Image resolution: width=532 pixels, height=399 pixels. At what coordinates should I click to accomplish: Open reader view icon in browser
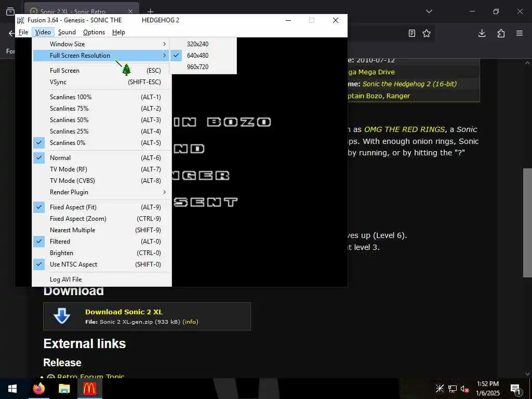pos(411,33)
